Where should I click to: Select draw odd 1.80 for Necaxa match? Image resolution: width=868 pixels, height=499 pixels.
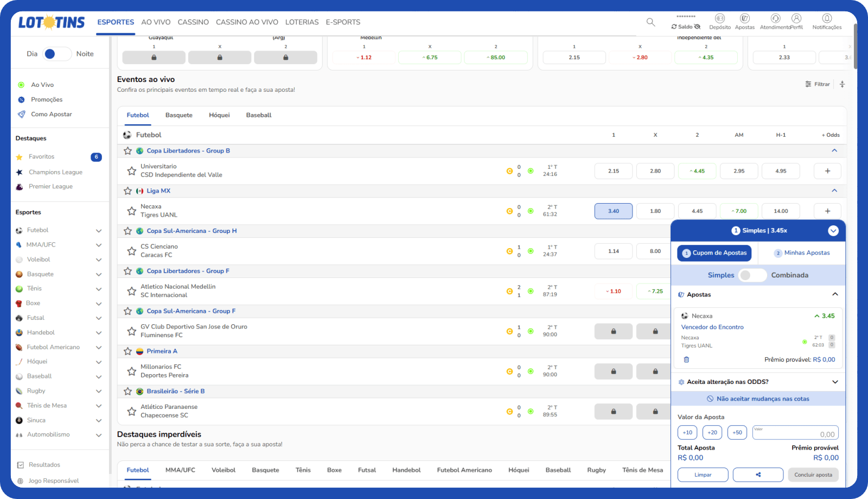click(x=655, y=211)
